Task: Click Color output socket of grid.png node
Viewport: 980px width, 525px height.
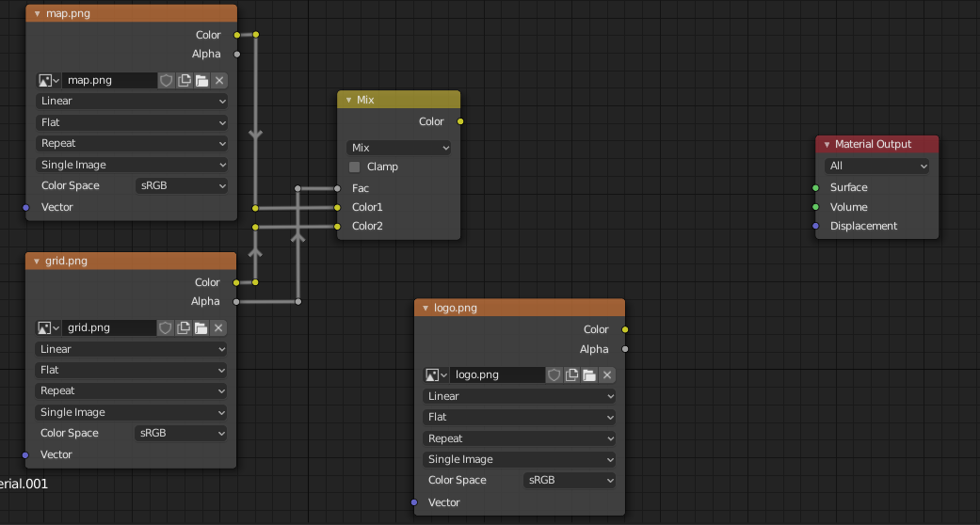Action: (x=236, y=282)
